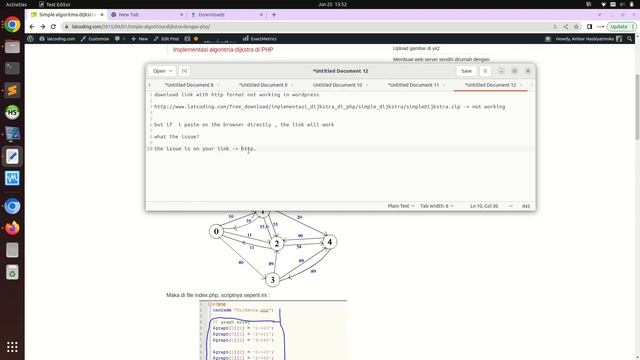Image resolution: width=640 pixels, height=360 pixels.
Task: Click the line 'what the issue?'
Action: click(x=177, y=137)
